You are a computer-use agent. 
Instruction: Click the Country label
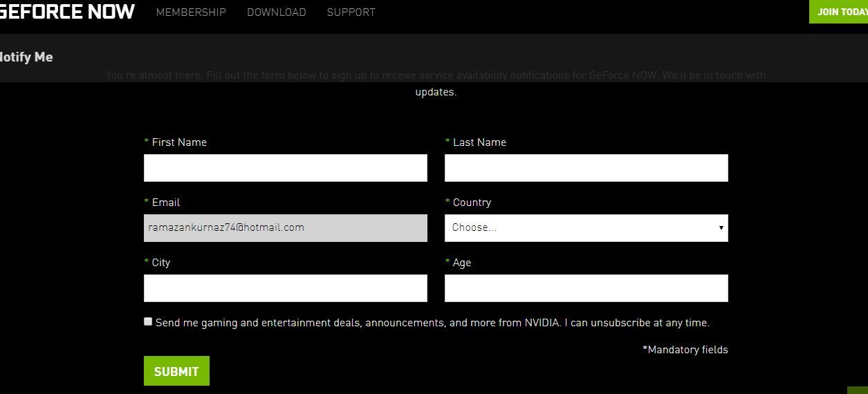[472, 203]
